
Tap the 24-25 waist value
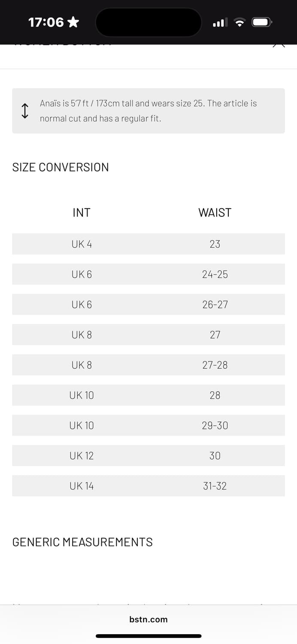pos(215,274)
